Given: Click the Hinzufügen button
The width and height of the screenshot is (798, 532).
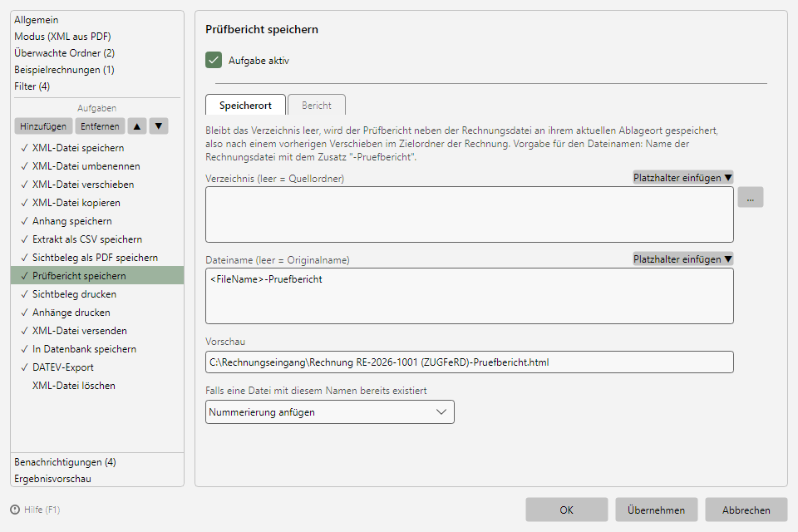Looking at the screenshot, I should 43,126.
